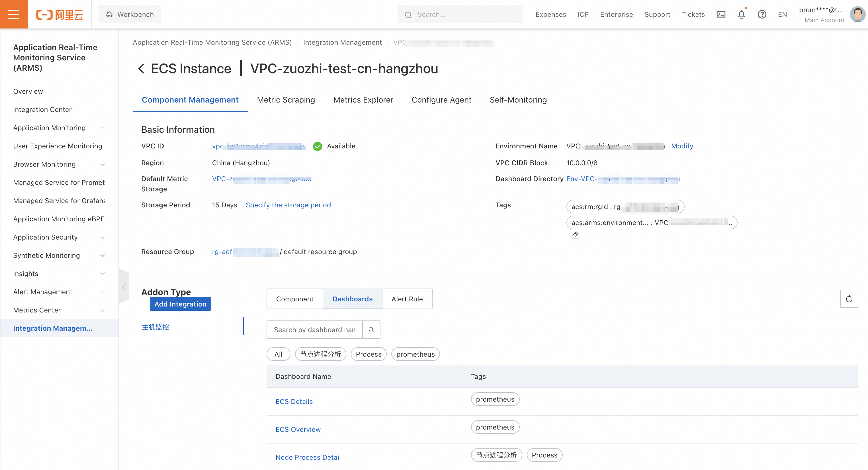Viewport: 868px width, 470px height.
Task: Open the notifications bell
Action: coord(741,15)
